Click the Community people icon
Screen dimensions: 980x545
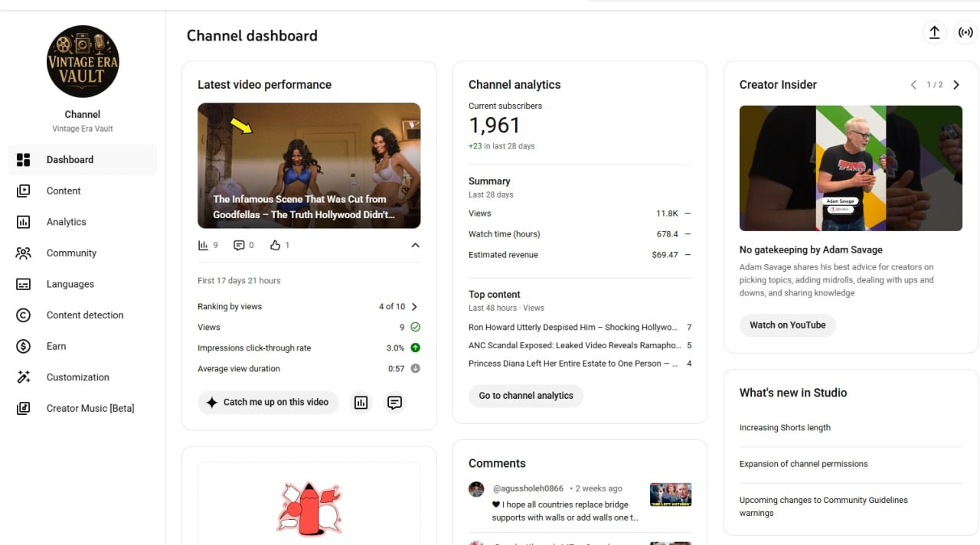pyautogui.click(x=23, y=253)
